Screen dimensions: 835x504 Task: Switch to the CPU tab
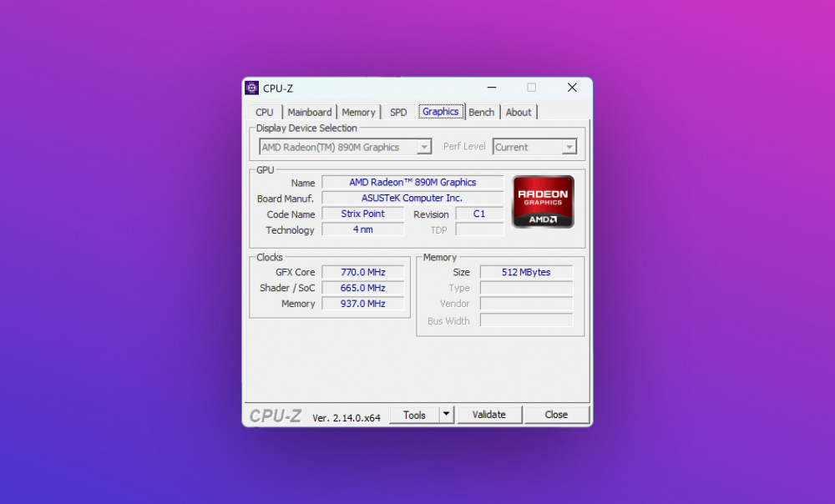click(264, 113)
